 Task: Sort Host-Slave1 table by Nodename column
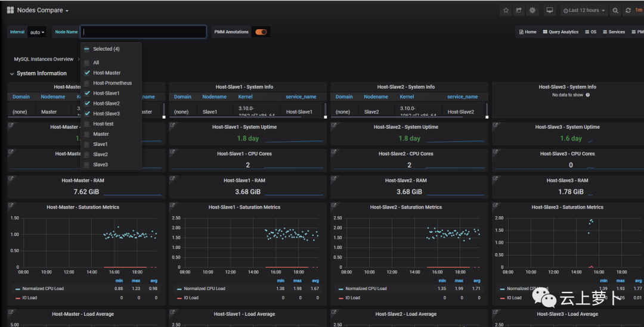pyautogui.click(x=215, y=97)
